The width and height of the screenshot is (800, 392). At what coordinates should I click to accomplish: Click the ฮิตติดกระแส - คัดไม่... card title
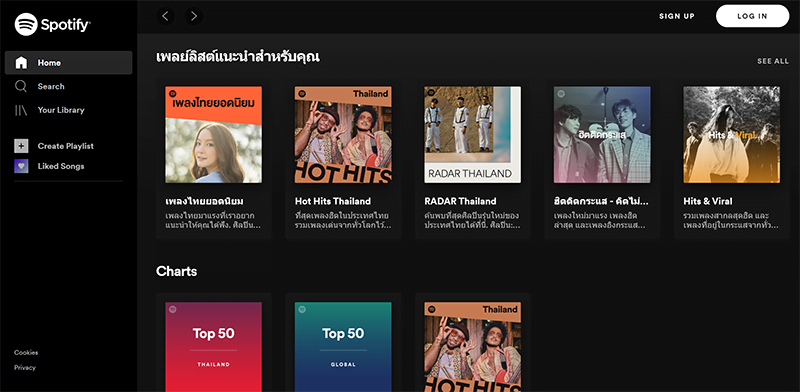click(x=601, y=201)
